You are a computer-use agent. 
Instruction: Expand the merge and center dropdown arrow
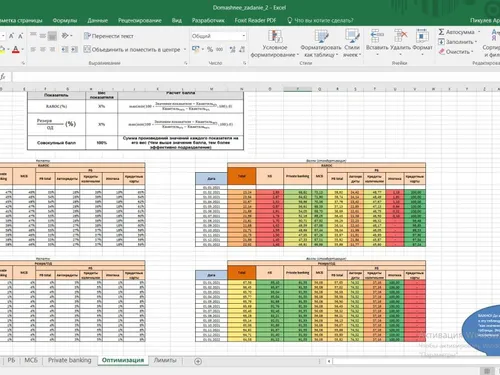(185, 50)
